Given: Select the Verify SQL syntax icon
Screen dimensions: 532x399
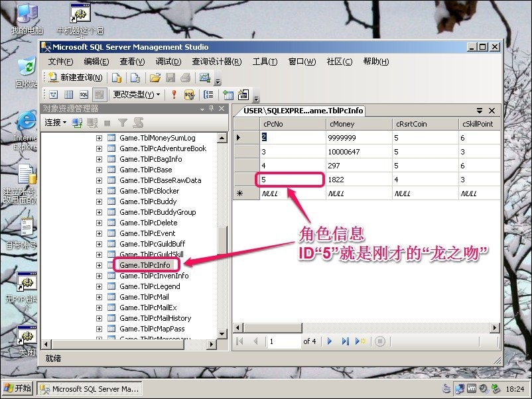Looking at the screenshot, I should point(189,95).
